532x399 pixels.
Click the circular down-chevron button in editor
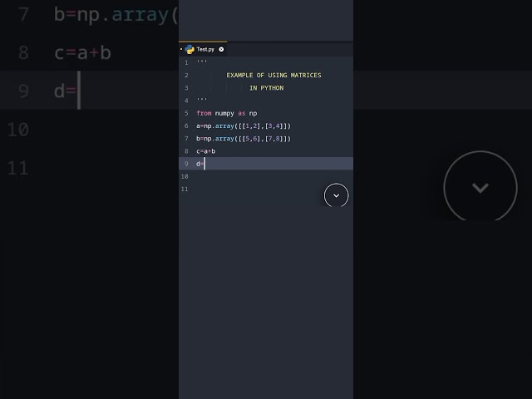pos(336,195)
